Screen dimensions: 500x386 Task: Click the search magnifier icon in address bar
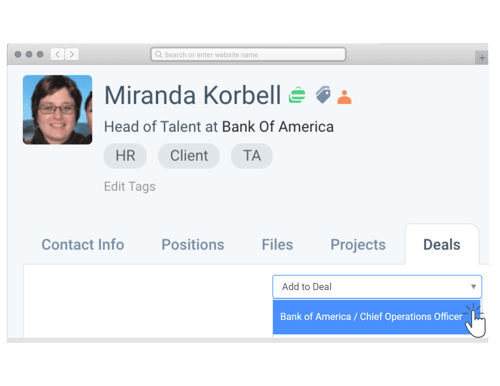[x=159, y=54]
